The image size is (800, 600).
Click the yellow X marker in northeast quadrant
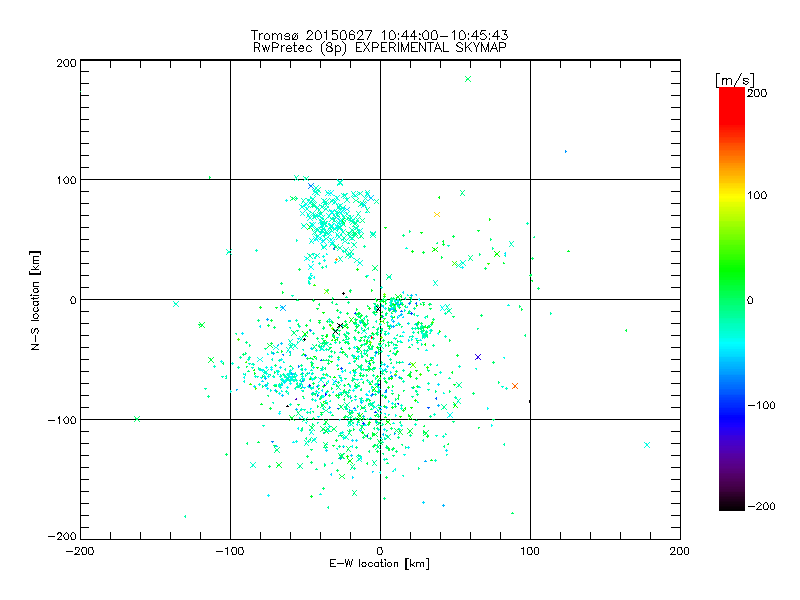point(437,215)
